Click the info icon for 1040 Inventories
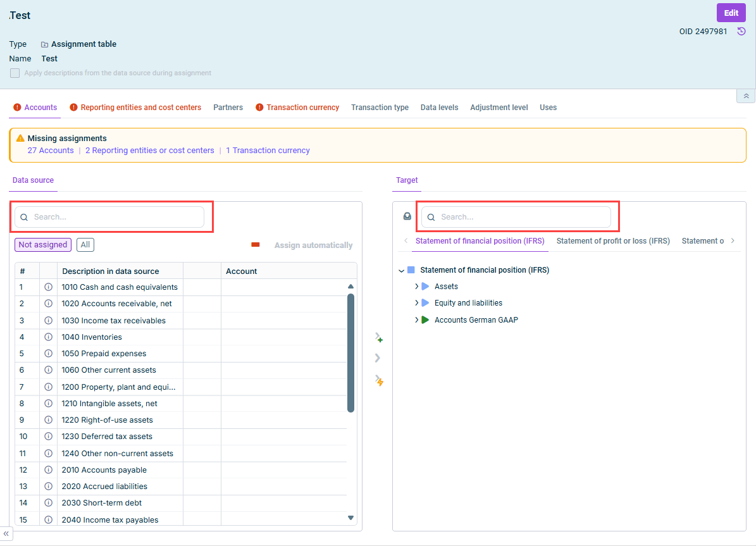The height and width of the screenshot is (546, 756). [48, 337]
